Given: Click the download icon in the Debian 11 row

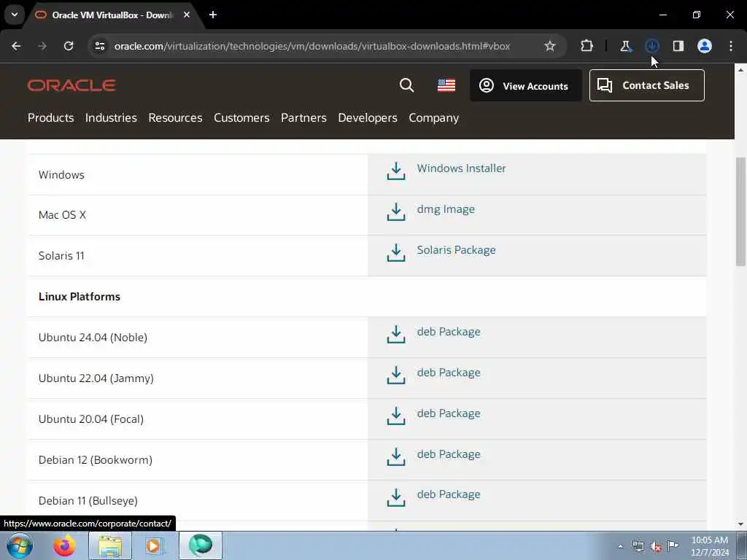Looking at the screenshot, I should tap(396, 497).
